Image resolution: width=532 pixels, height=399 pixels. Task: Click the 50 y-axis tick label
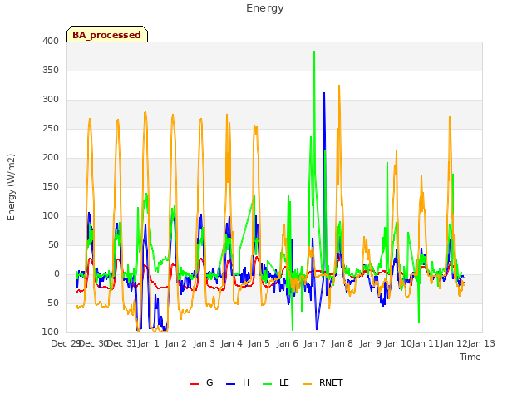[x=53, y=244]
